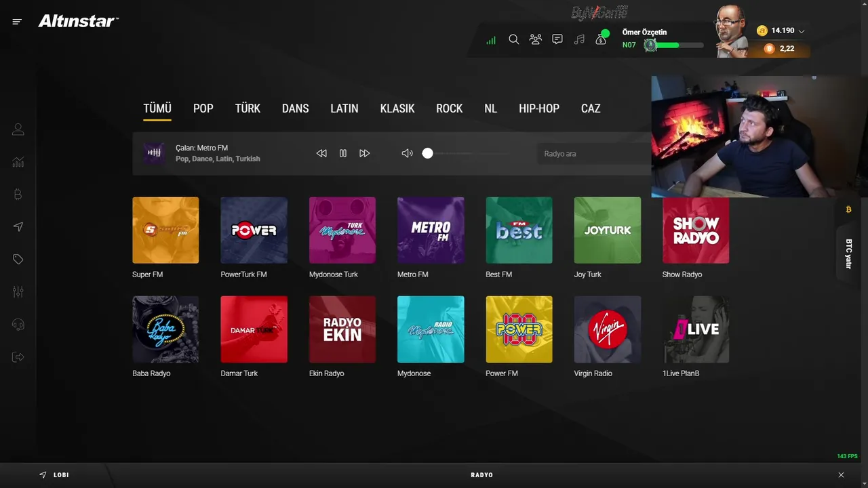
Task: Open price tag icon in sidebar
Action: click(x=18, y=260)
